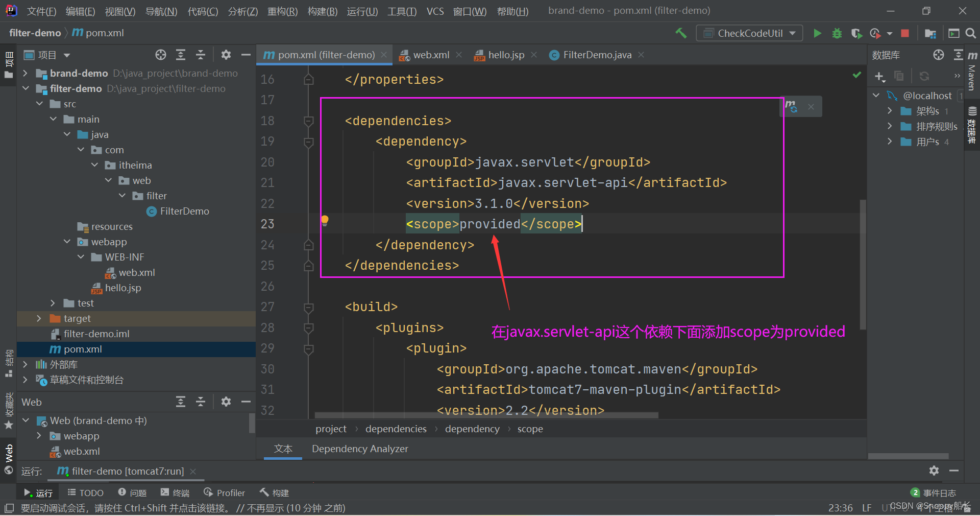Run with coverage shield icon
The width and height of the screenshot is (980, 516).
click(x=856, y=33)
